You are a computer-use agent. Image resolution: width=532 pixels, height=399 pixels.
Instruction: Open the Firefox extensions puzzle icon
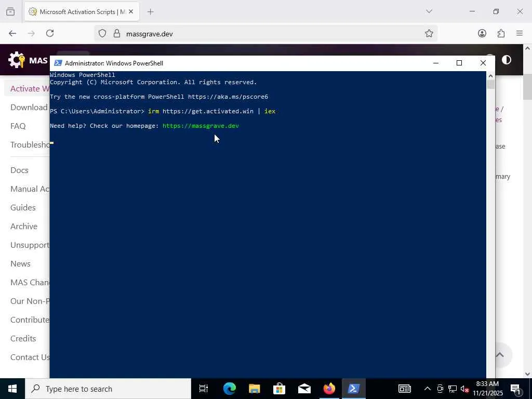click(x=501, y=33)
